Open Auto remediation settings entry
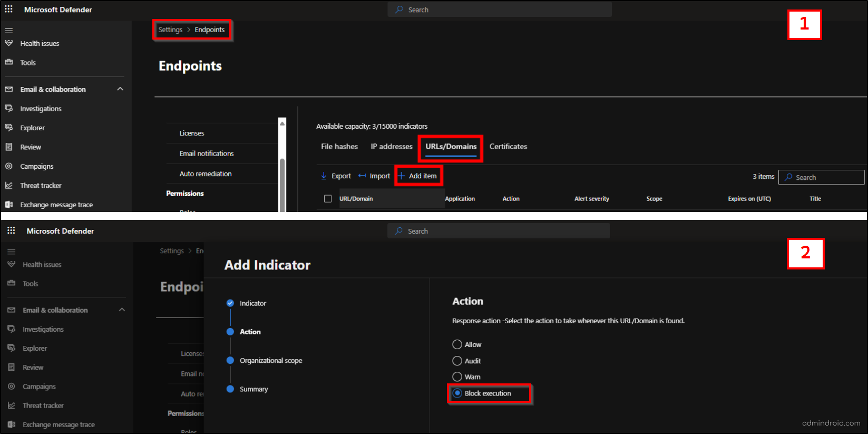The image size is (868, 434). click(206, 174)
